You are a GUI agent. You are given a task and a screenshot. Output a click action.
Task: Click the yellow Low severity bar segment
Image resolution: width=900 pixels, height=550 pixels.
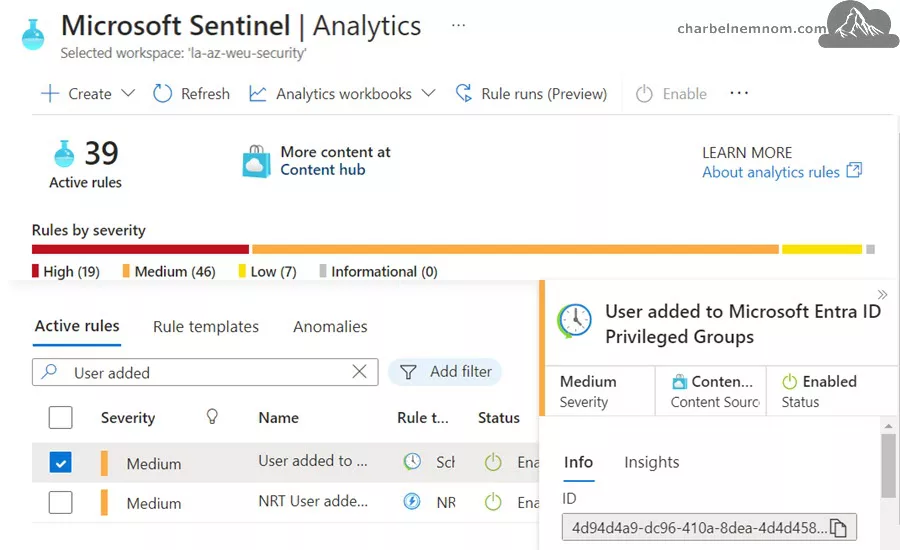(821, 249)
